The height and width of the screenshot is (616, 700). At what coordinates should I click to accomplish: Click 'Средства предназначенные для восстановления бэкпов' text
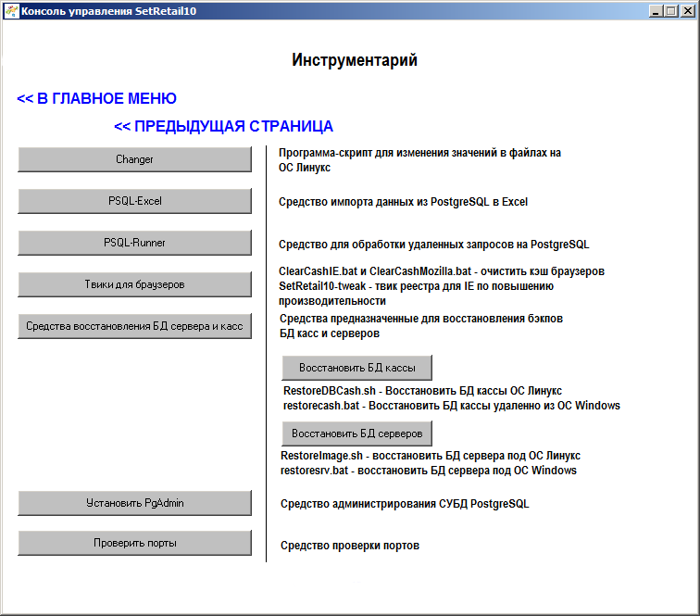coord(421,326)
